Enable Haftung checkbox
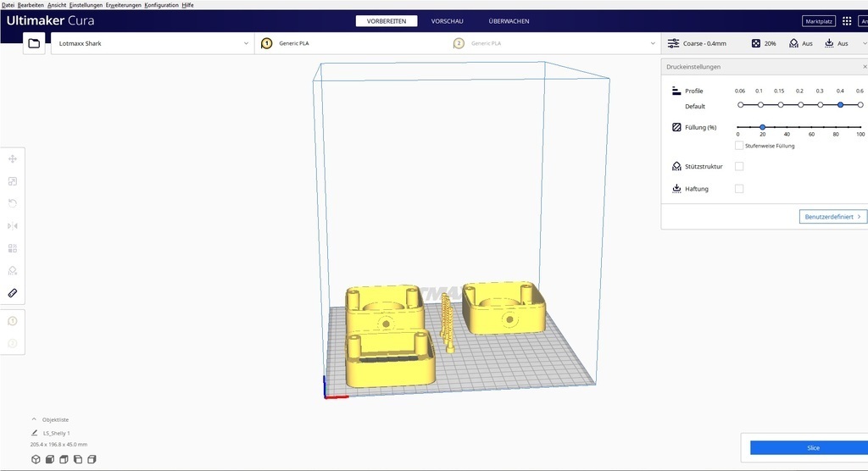 coord(739,189)
